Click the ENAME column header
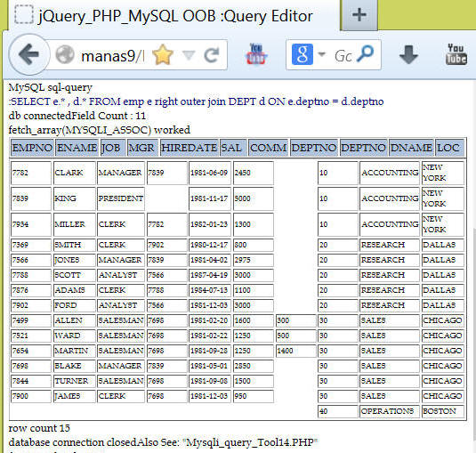476x453 pixels. click(x=77, y=148)
